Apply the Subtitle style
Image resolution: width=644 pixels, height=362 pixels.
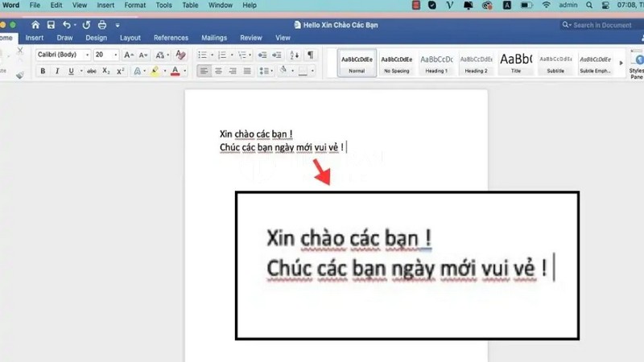tap(555, 63)
